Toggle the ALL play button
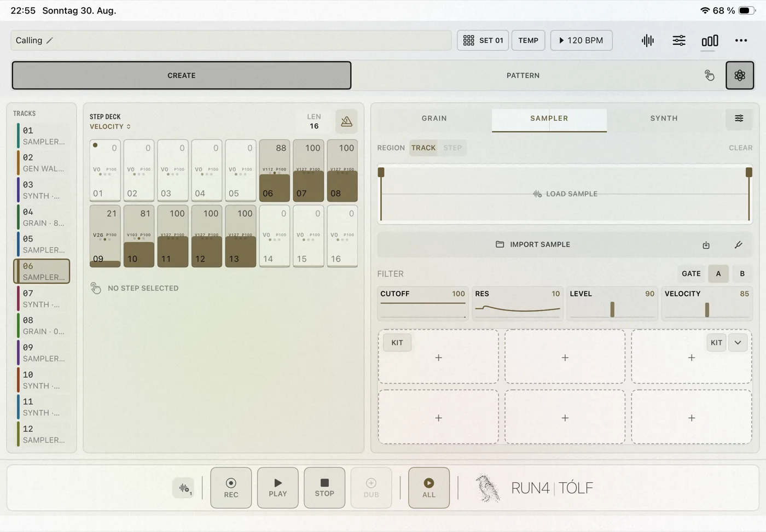Image resolution: width=766 pixels, height=532 pixels. click(429, 488)
